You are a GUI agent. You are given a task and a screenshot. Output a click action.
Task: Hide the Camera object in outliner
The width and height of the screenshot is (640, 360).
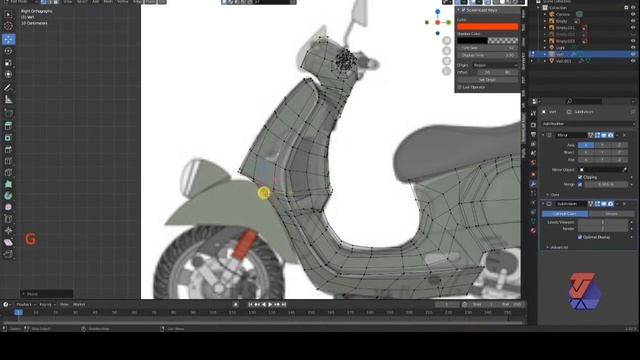(633, 14)
